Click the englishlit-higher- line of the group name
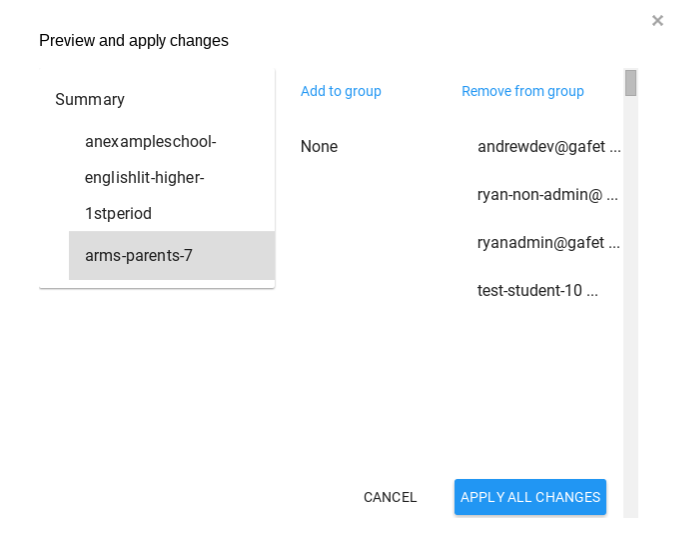674x548 pixels. pyautogui.click(x=145, y=178)
